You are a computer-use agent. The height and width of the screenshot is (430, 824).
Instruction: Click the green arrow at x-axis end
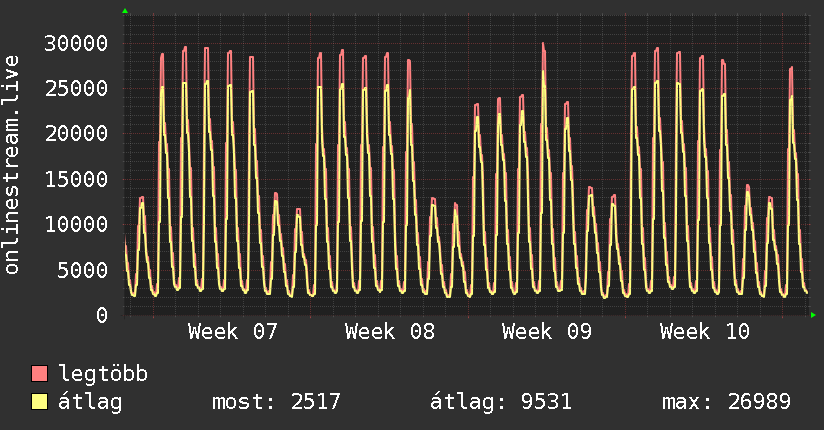[x=813, y=315]
